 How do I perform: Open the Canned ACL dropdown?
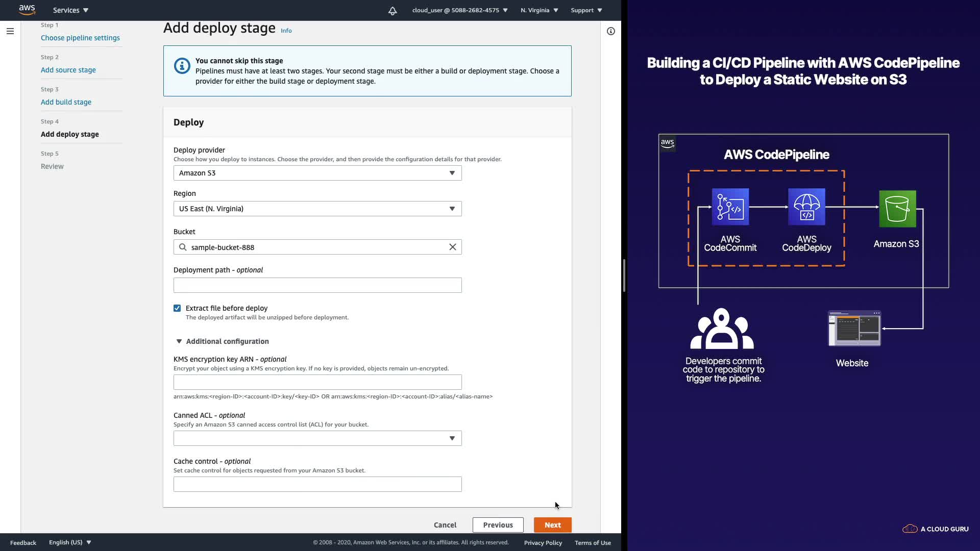click(317, 438)
